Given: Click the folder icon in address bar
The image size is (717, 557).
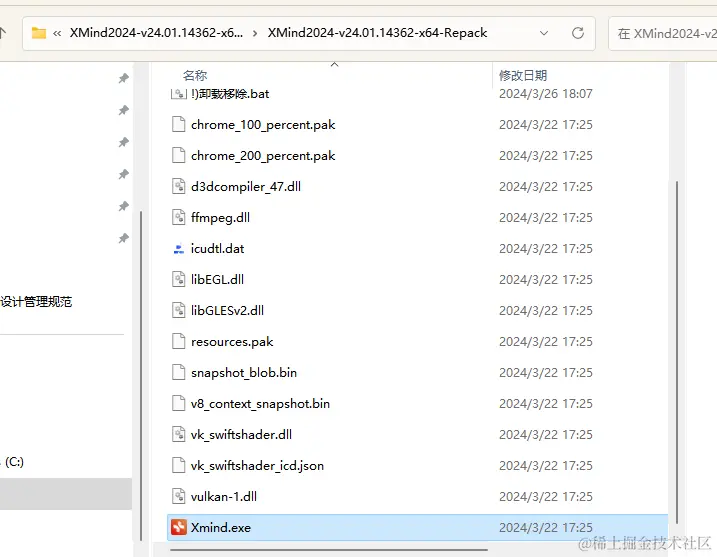Looking at the screenshot, I should click(39, 33).
